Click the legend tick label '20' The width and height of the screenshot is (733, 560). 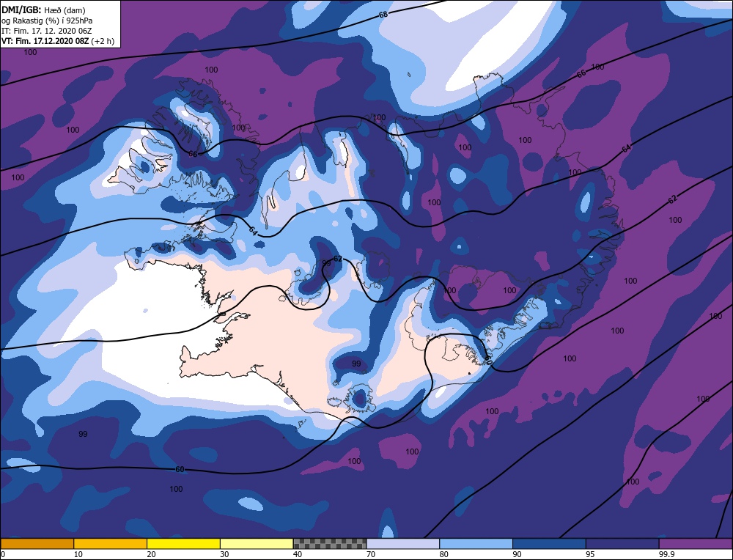[x=151, y=554]
